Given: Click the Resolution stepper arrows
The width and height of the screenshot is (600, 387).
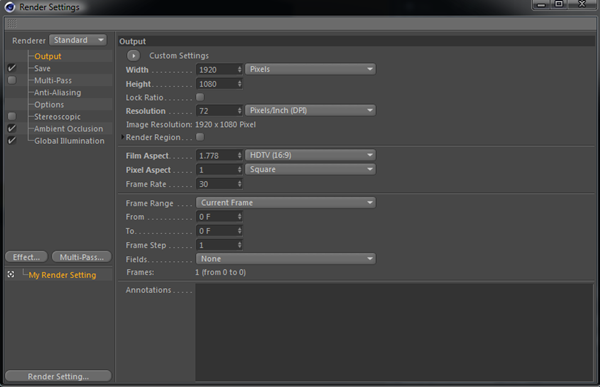Looking at the screenshot, I should (240, 111).
